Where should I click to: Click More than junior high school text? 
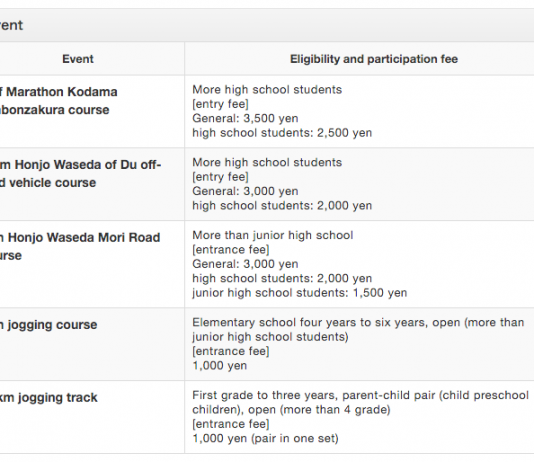[x=273, y=235]
